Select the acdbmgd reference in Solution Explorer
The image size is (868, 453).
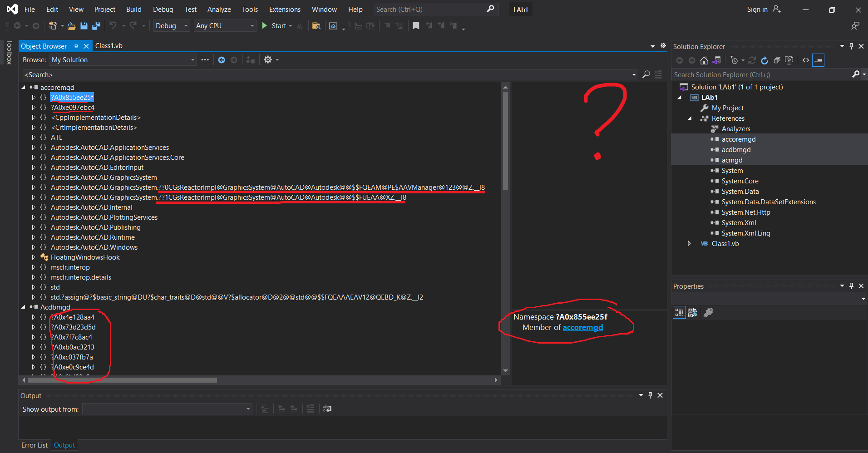(x=736, y=150)
